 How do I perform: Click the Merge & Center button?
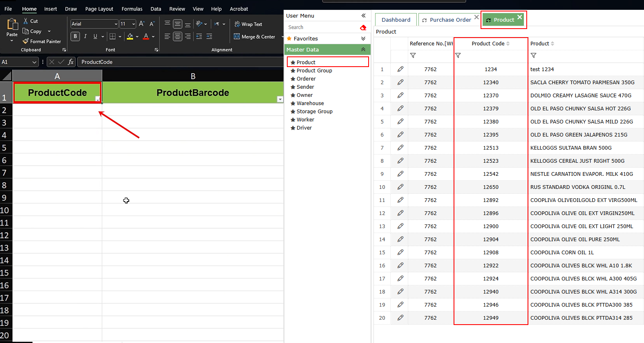[x=255, y=37]
